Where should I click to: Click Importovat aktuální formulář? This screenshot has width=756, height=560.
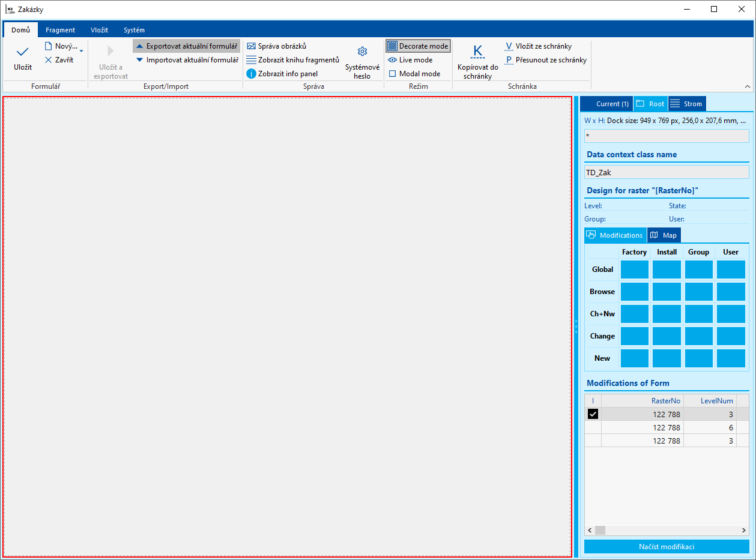click(186, 60)
